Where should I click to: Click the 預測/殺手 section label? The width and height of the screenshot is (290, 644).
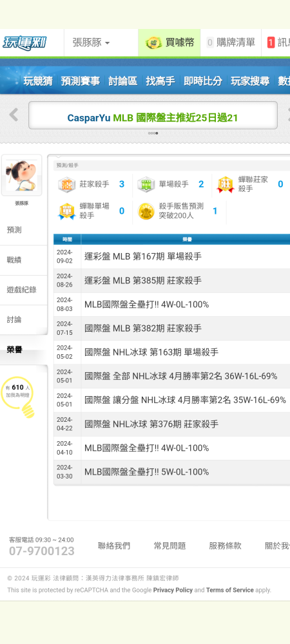click(x=68, y=166)
